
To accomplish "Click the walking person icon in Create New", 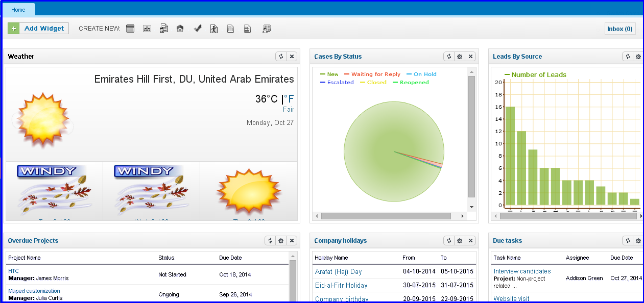I will [x=214, y=29].
